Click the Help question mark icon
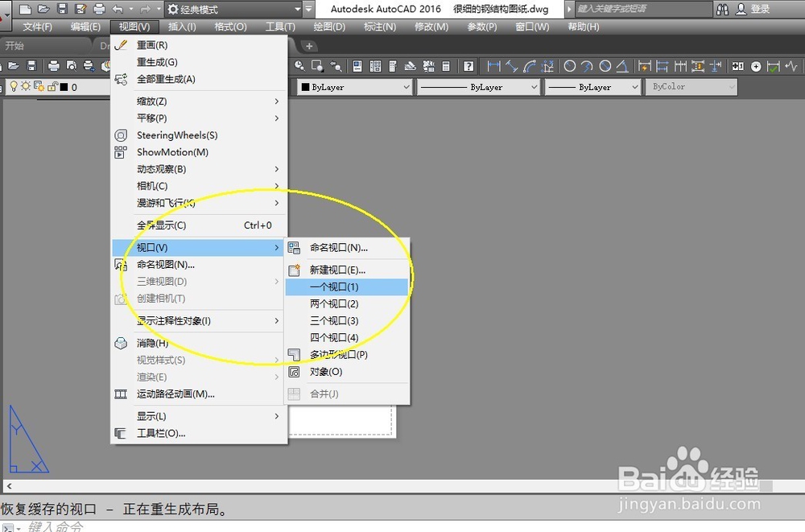 click(x=469, y=66)
